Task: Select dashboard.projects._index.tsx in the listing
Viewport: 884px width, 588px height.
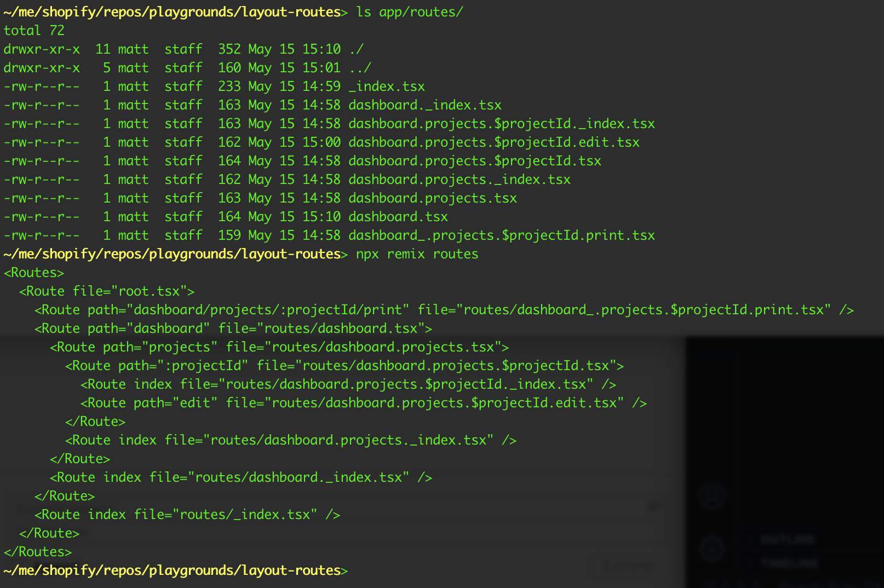Action: 459,179
